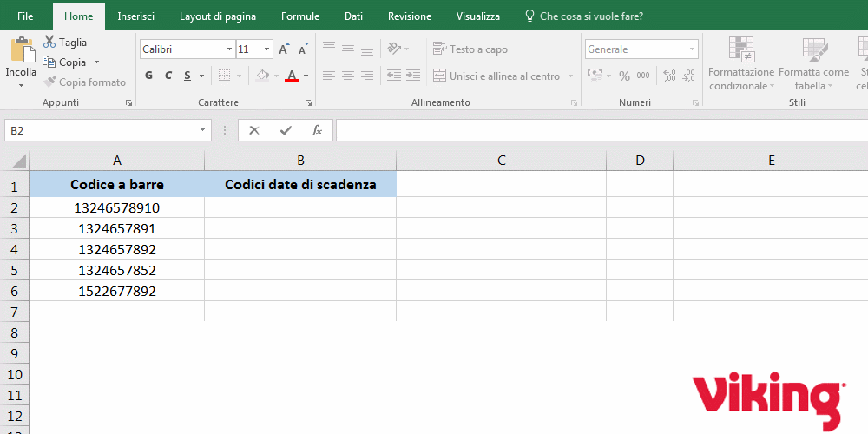
Task: Switch to the Formule ribbon tab
Action: tap(300, 16)
